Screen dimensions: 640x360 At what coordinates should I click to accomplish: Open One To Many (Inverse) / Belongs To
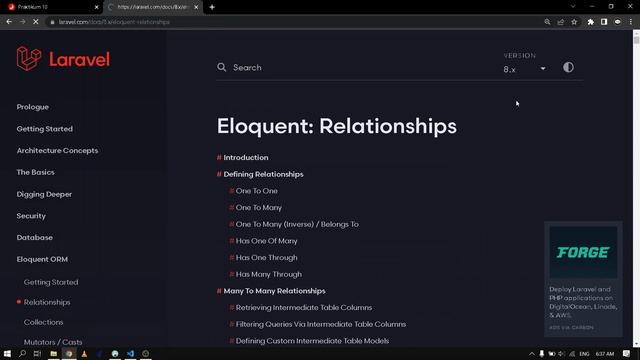(297, 224)
